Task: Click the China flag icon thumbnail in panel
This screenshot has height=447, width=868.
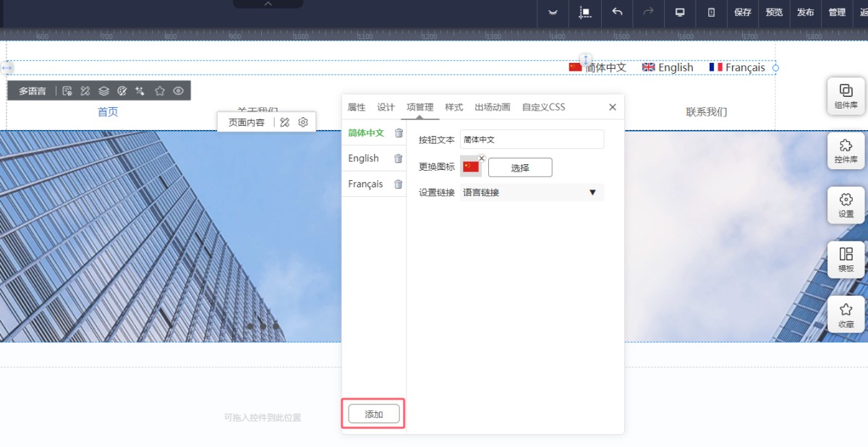Action: point(471,166)
